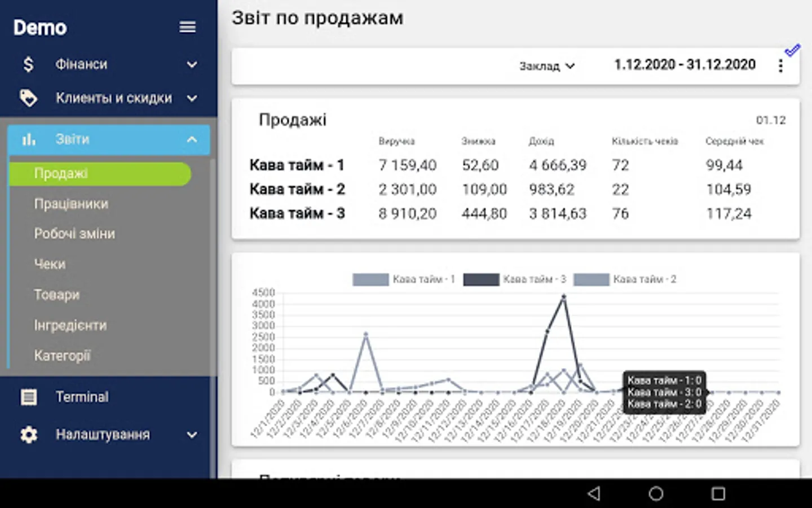Tap the Android back button

coord(594,493)
